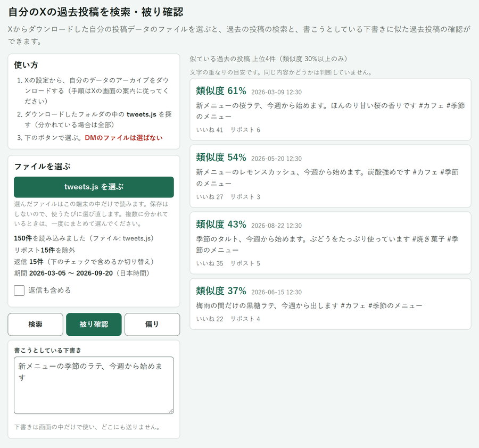Click the '似ている過去の投稿 上位4件' header
The height and width of the screenshot is (448, 479).
tap(269, 59)
